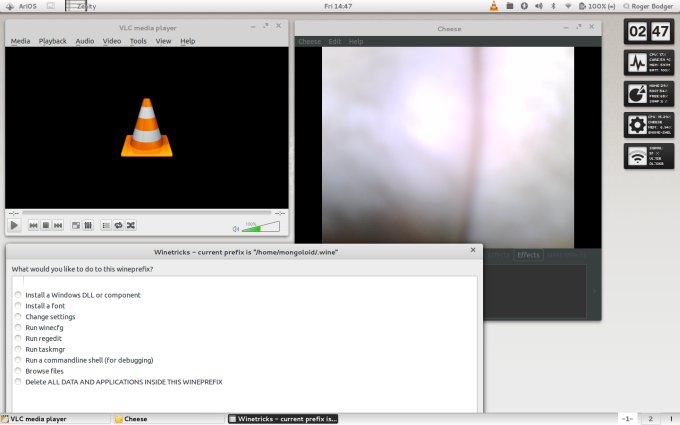Choose 'Browse files' radio option

click(18, 371)
